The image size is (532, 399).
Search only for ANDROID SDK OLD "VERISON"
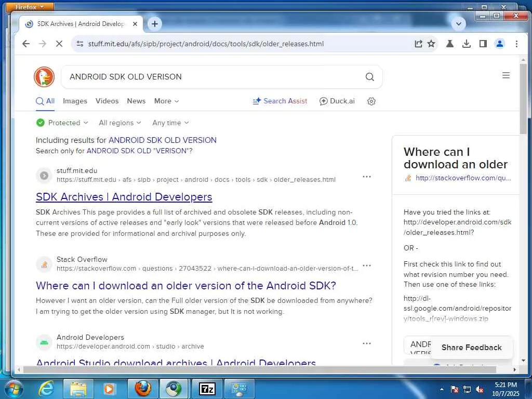point(139,151)
